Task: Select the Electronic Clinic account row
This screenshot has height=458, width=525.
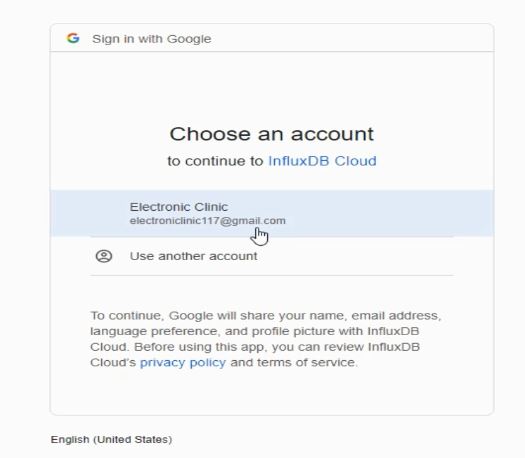Action: (272, 213)
